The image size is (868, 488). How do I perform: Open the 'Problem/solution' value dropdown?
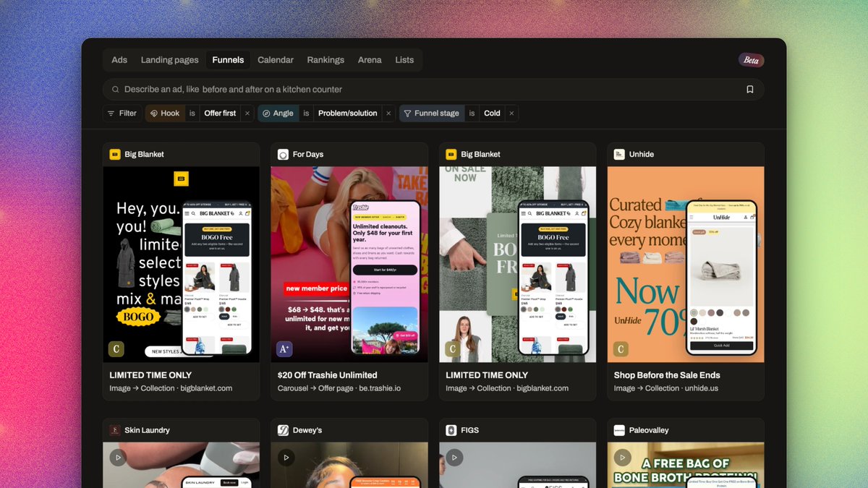(348, 114)
